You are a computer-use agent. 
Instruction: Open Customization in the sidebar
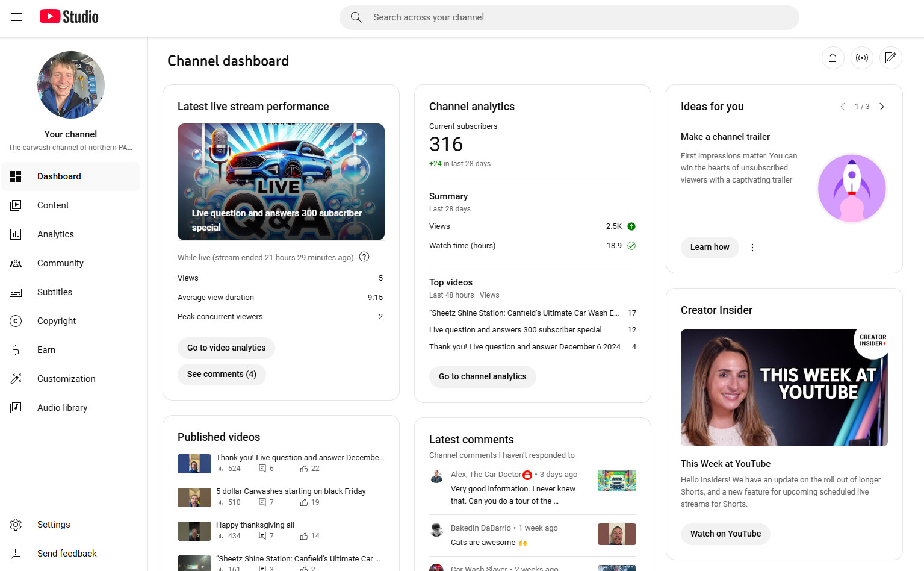click(x=71, y=379)
